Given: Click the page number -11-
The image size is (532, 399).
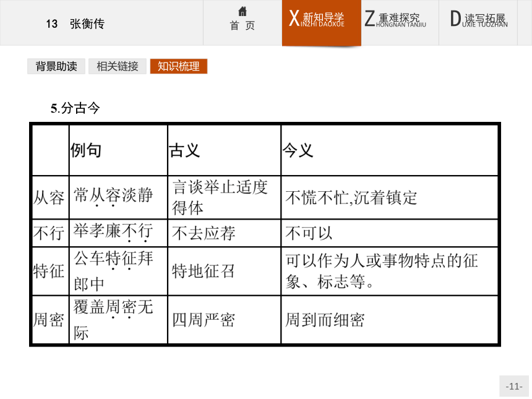Looking at the screenshot, I should [x=513, y=386].
